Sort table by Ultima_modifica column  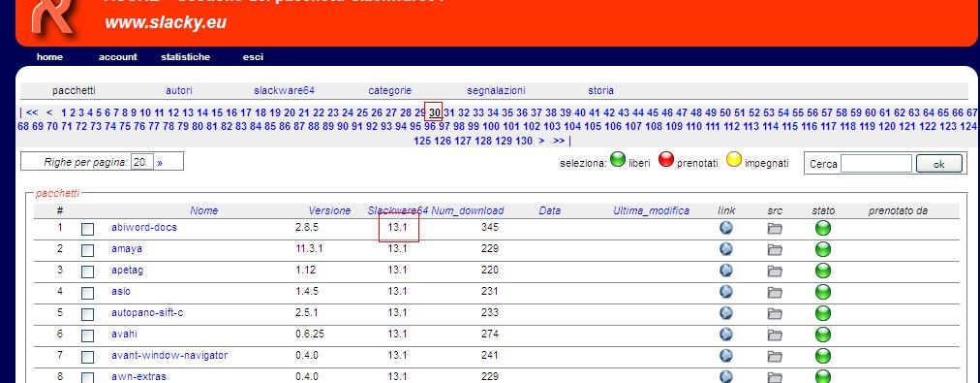coord(652,211)
